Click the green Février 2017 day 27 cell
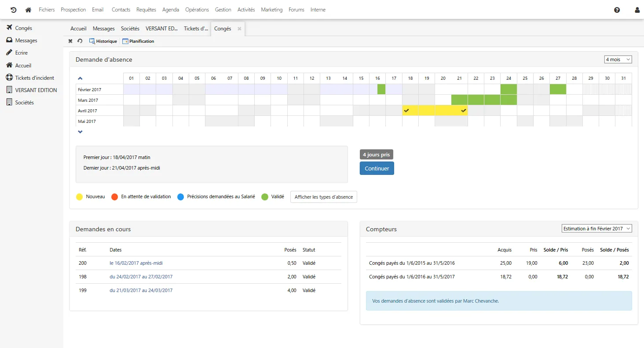 pos(558,89)
